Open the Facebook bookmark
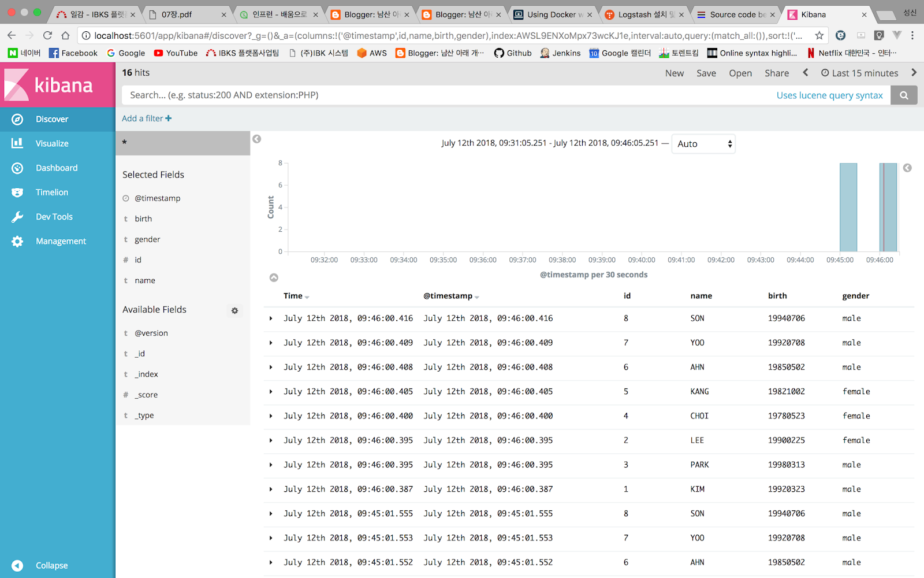The width and height of the screenshot is (924, 578). click(x=73, y=53)
